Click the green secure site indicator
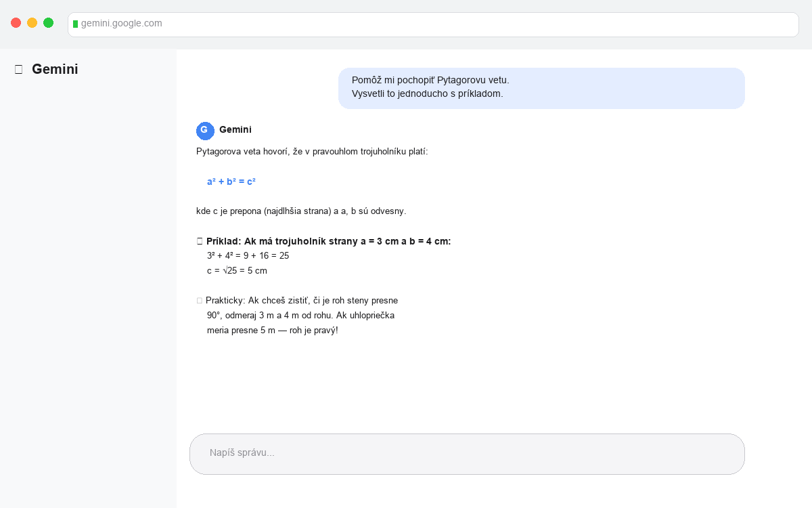812x508 pixels. click(x=75, y=24)
